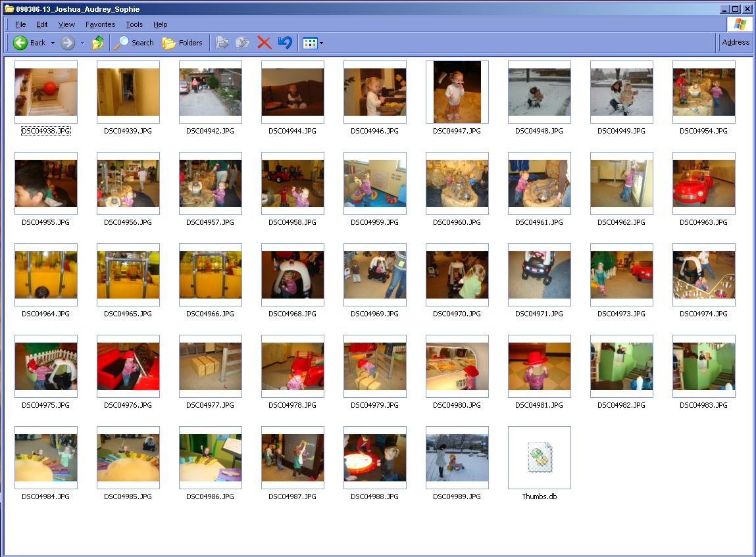Image resolution: width=756 pixels, height=557 pixels.
Task: Select thumbnail DSC04938.JPG
Action: pyautogui.click(x=46, y=92)
